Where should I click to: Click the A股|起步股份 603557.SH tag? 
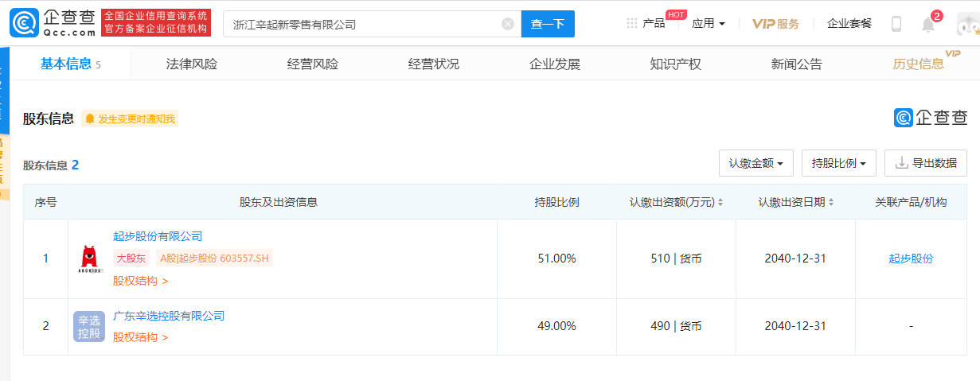tap(214, 258)
